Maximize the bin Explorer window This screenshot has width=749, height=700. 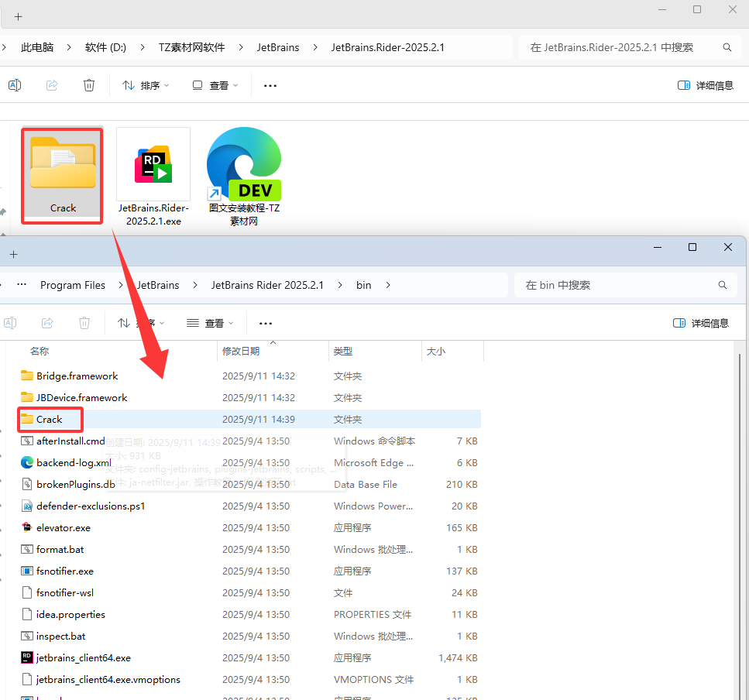[692, 247]
